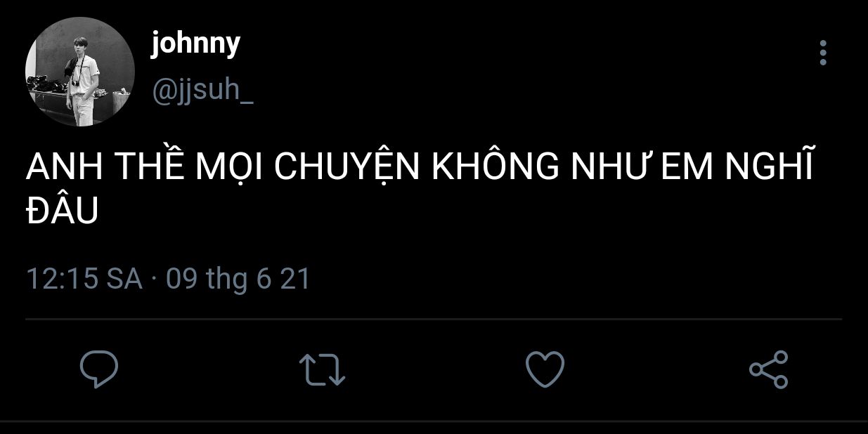Open the three-dot more options menu
The width and height of the screenshot is (868, 434).
tap(823, 53)
